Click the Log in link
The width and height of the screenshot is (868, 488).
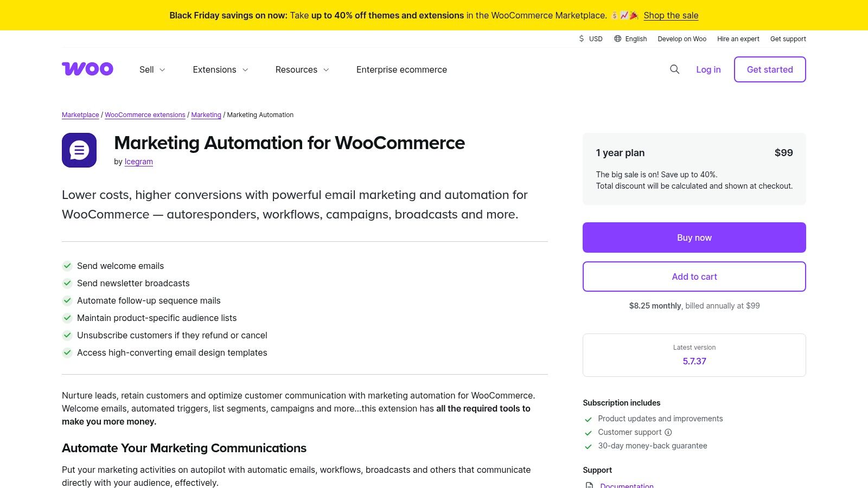point(709,69)
